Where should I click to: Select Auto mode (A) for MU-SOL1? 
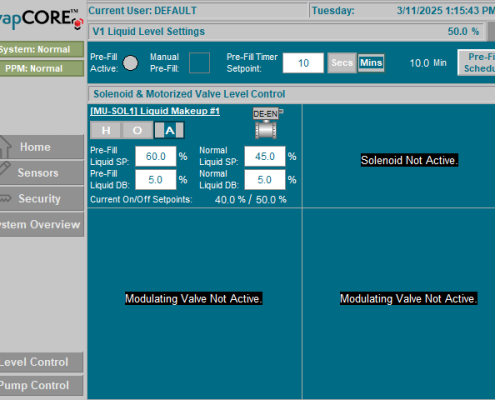tap(169, 130)
